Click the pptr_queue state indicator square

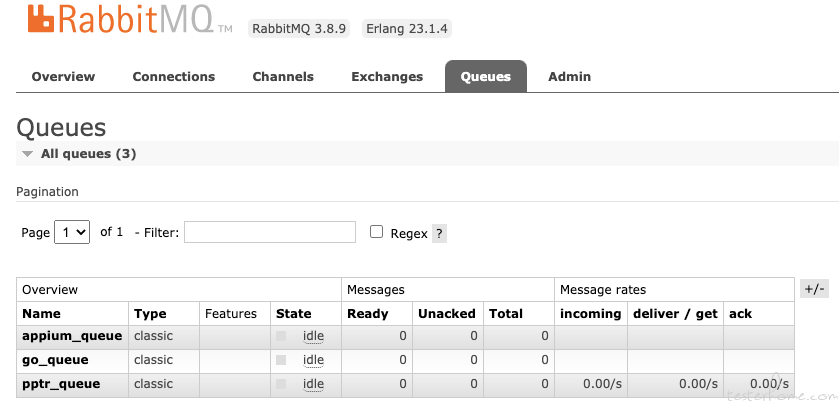281,384
